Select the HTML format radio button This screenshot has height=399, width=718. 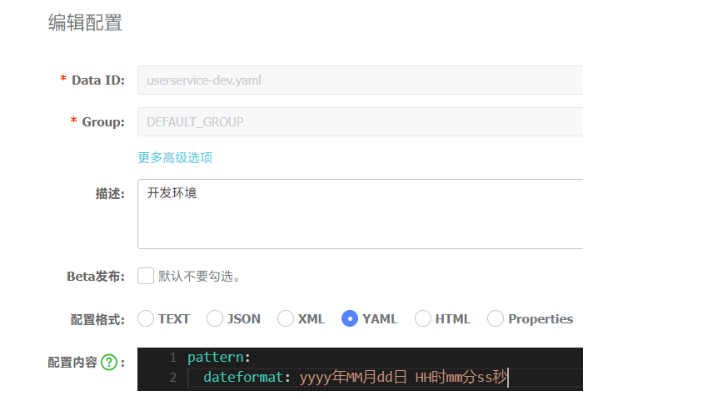point(423,318)
